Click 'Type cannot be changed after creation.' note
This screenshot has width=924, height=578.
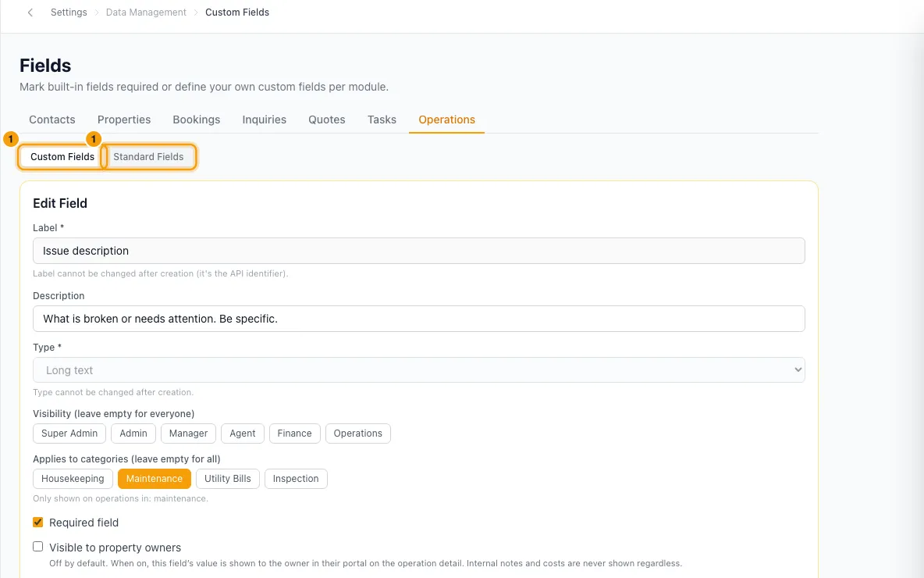(x=113, y=392)
